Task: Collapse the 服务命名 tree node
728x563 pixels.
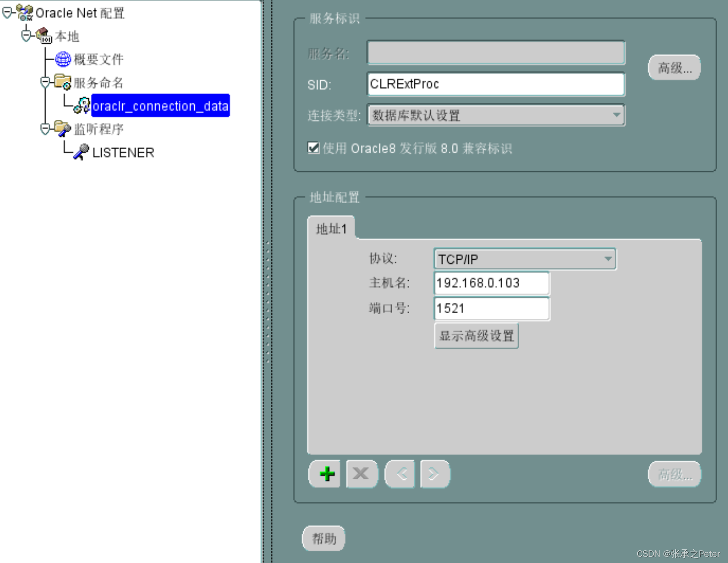Action: coord(44,82)
